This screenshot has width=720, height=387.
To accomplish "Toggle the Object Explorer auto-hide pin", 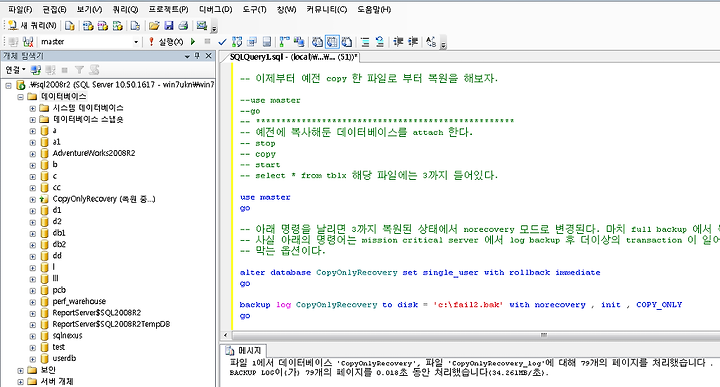I will 197,56.
